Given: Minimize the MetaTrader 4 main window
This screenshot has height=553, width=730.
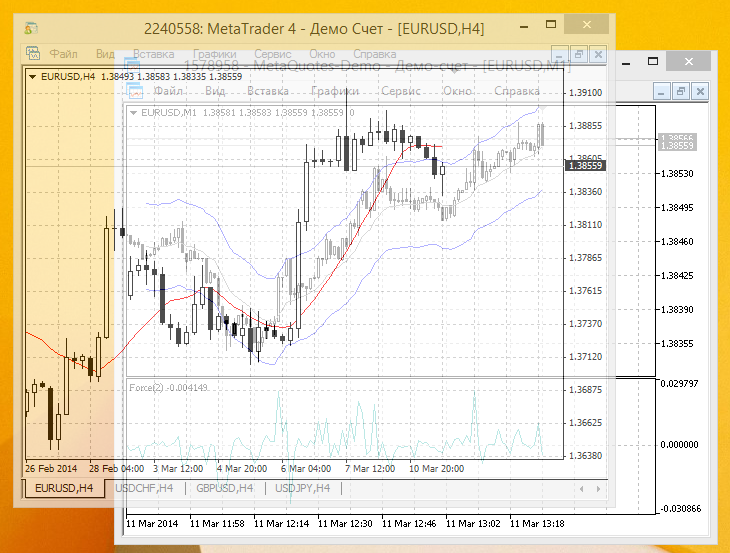Looking at the screenshot, I should [524, 26].
